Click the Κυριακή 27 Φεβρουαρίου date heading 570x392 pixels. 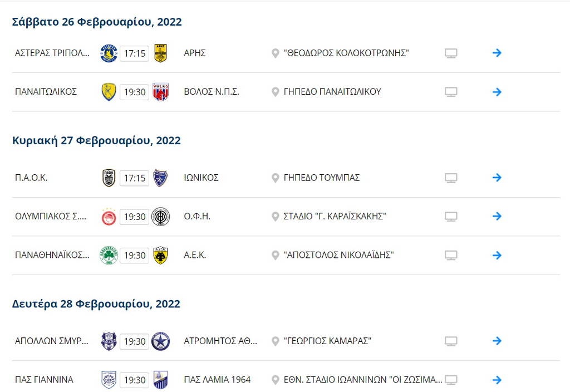(x=96, y=140)
